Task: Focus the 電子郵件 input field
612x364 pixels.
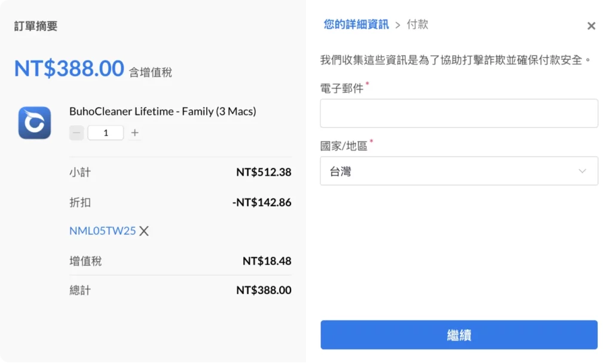Action: 459,114
